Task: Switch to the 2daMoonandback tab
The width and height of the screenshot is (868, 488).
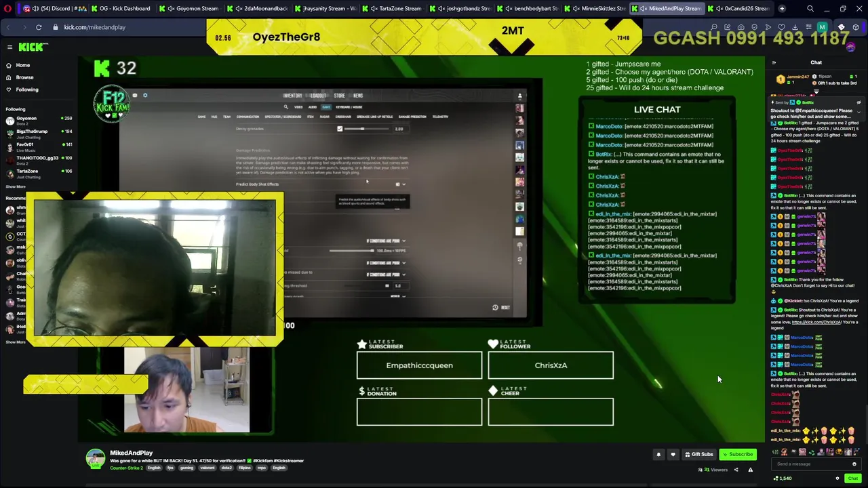Action: coord(258,9)
